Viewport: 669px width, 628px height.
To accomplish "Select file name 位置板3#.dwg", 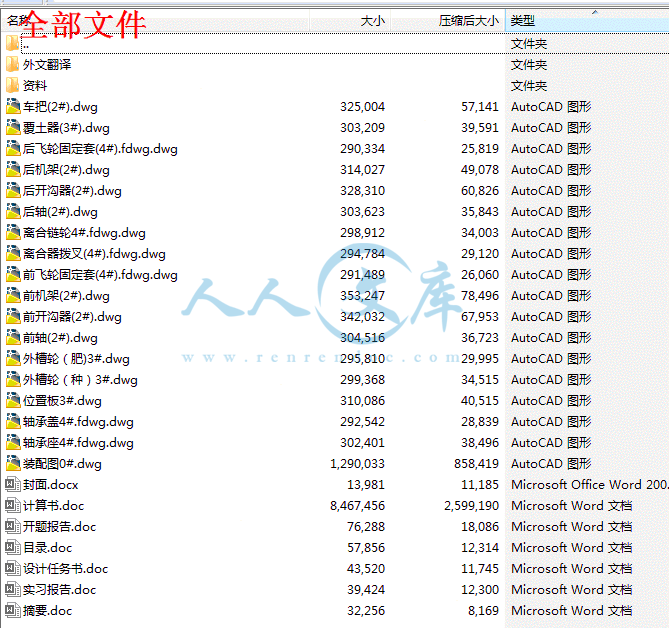I will (x=62, y=401).
